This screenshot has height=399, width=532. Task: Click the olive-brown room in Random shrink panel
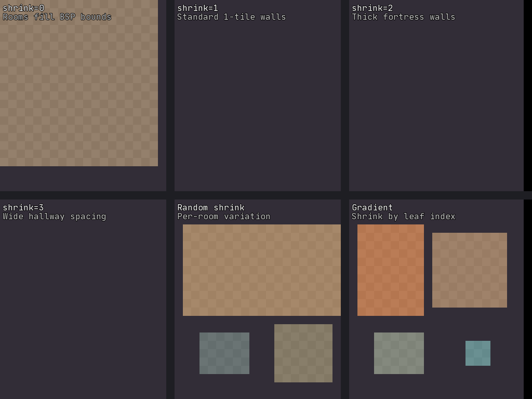303,353
